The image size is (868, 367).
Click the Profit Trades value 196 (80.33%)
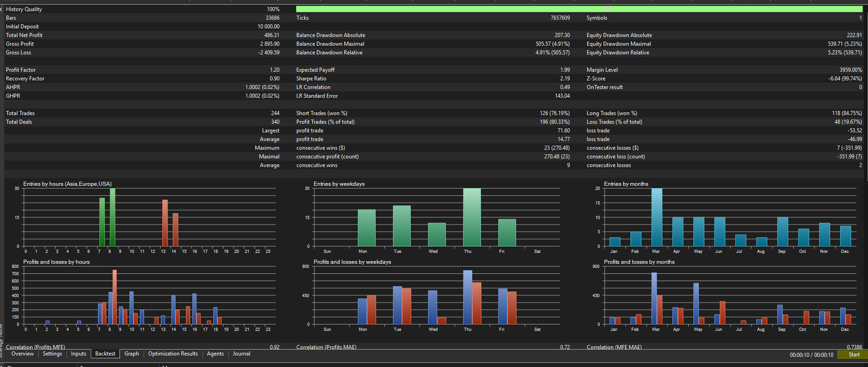(554, 122)
